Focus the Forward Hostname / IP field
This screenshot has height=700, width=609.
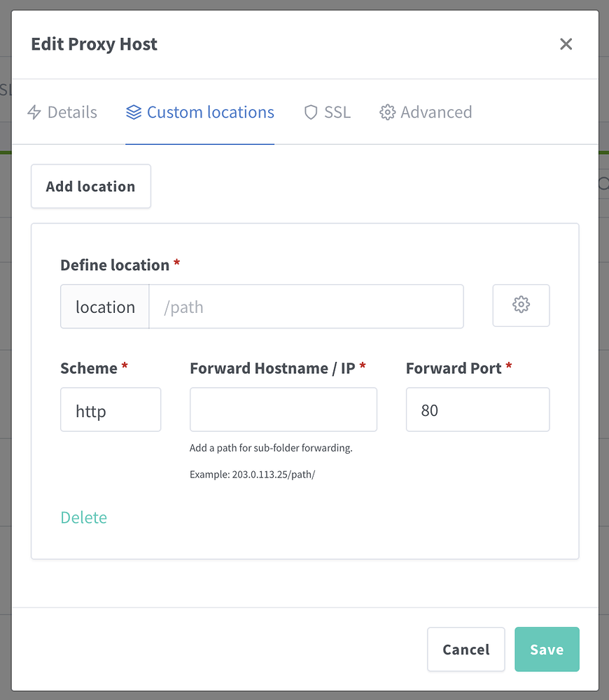[283, 409]
